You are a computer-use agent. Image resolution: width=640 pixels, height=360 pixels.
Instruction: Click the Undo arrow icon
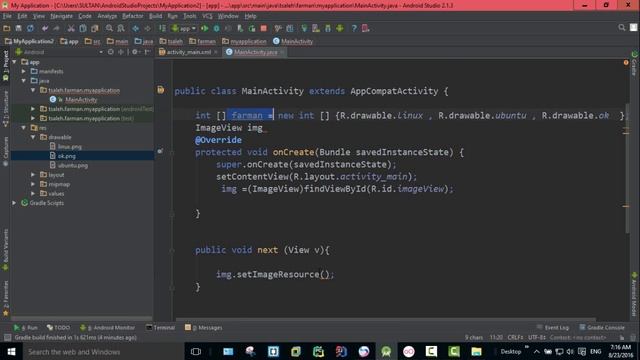pyautogui.click(x=45, y=28)
